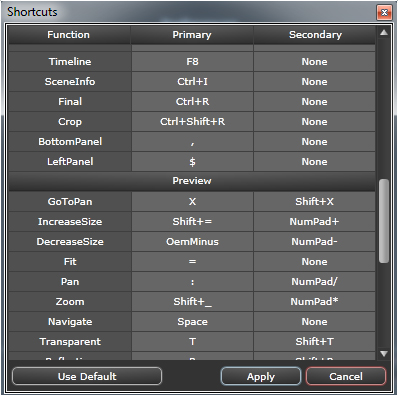This screenshot has width=398, height=395.
Task: Click the Use Default button
Action: point(87,376)
